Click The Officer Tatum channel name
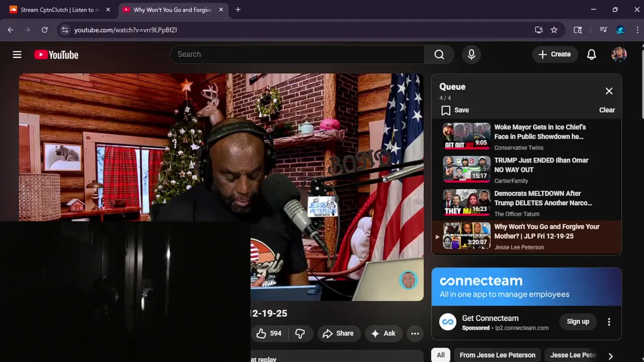 pos(517,214)
